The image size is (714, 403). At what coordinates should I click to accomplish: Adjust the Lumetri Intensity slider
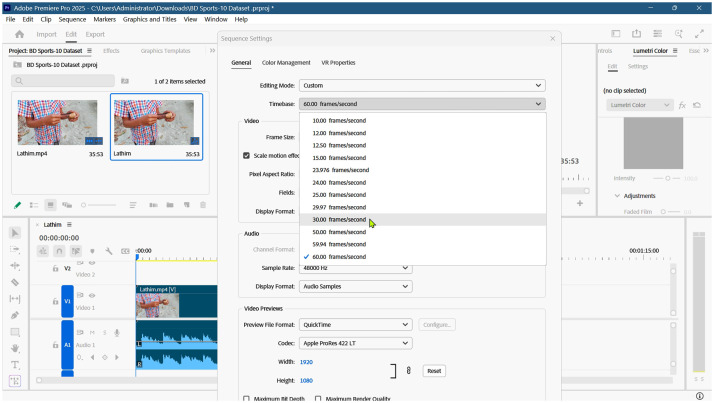click(667, 179)
